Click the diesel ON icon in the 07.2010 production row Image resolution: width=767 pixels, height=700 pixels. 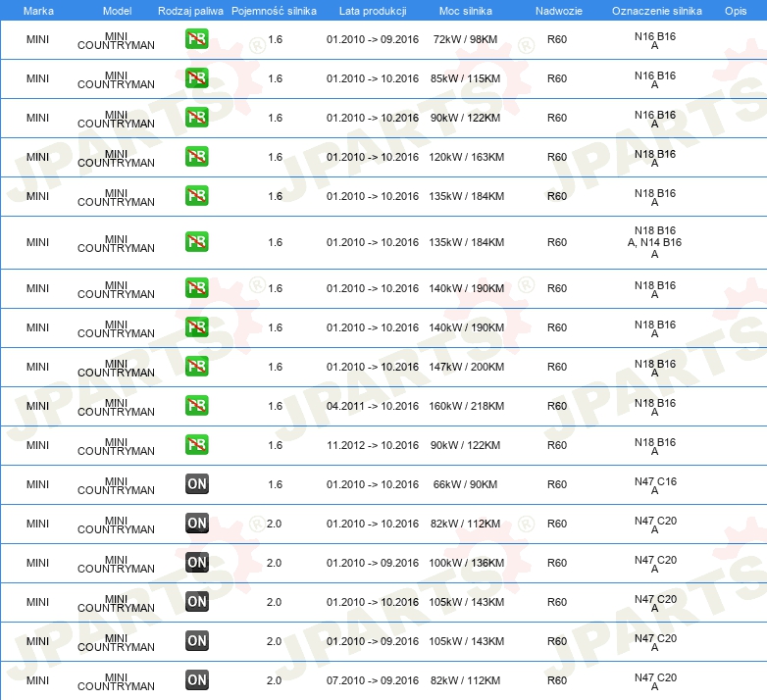tap(196, 680)
